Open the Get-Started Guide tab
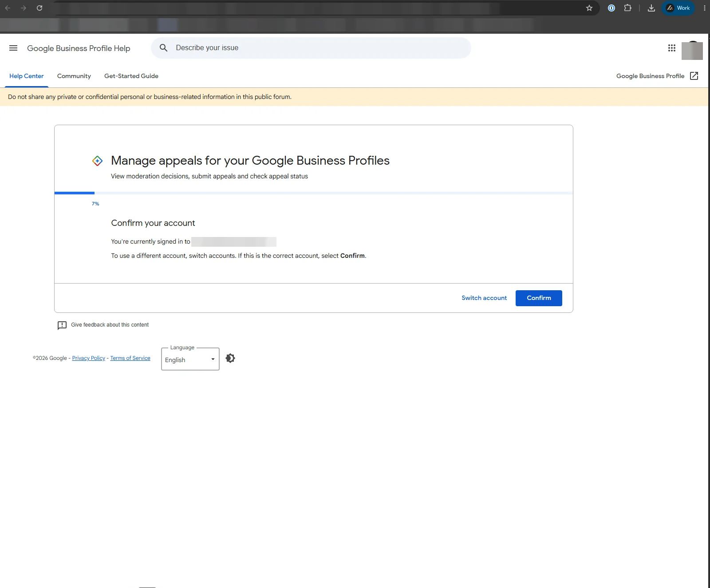This screenshot has width=710, height=588. [x=131, y=76]
